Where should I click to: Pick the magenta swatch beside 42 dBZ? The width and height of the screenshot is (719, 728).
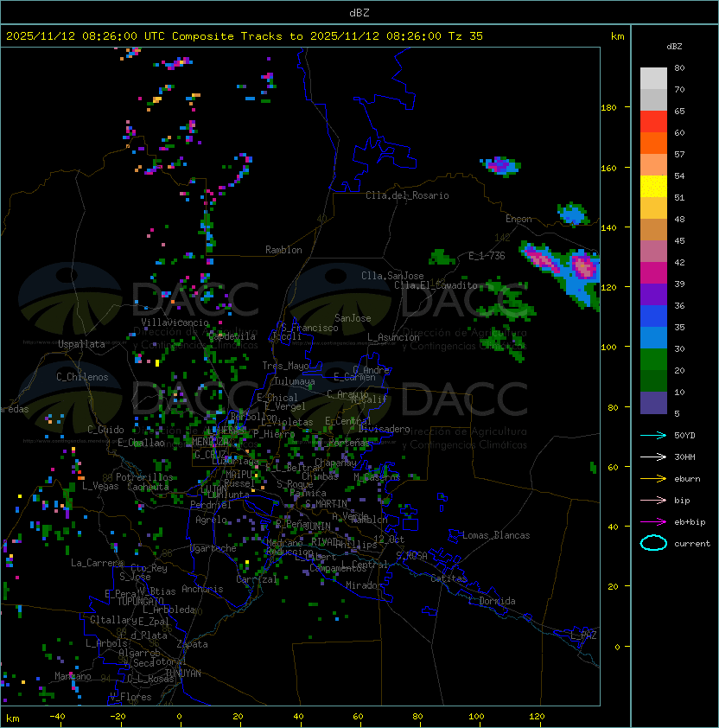(653, 273)
